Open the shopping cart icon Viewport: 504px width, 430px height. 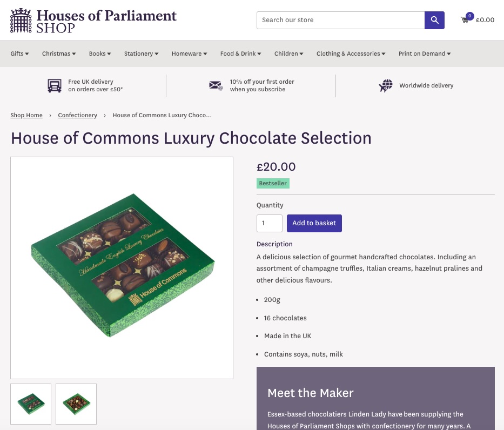pos(465,21)
